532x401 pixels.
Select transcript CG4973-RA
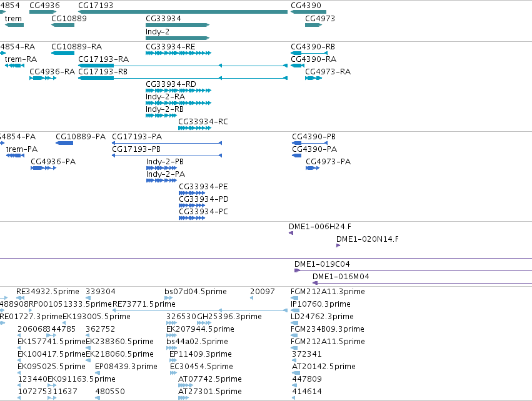point(313,78)
